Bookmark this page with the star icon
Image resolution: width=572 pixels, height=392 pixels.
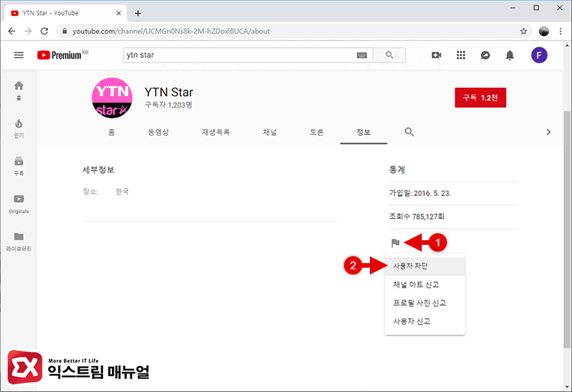click(x=523, y=31)
